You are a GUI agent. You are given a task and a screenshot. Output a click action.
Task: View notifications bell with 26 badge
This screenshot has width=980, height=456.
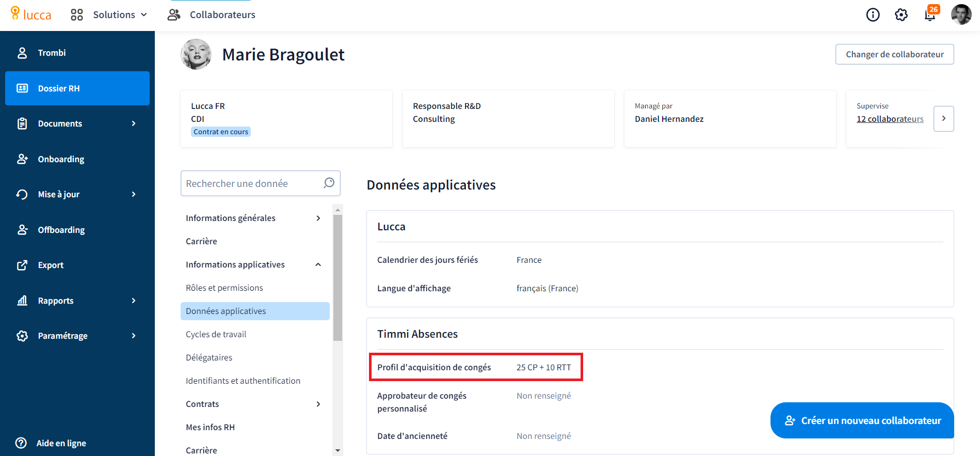click(x=931, y=13)
